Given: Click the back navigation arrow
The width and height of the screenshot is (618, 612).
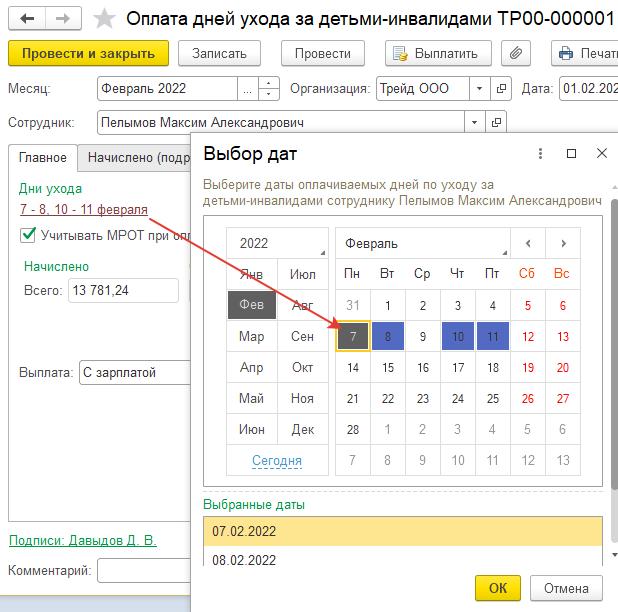Looking at the screenshot, I should coord(27,19).
